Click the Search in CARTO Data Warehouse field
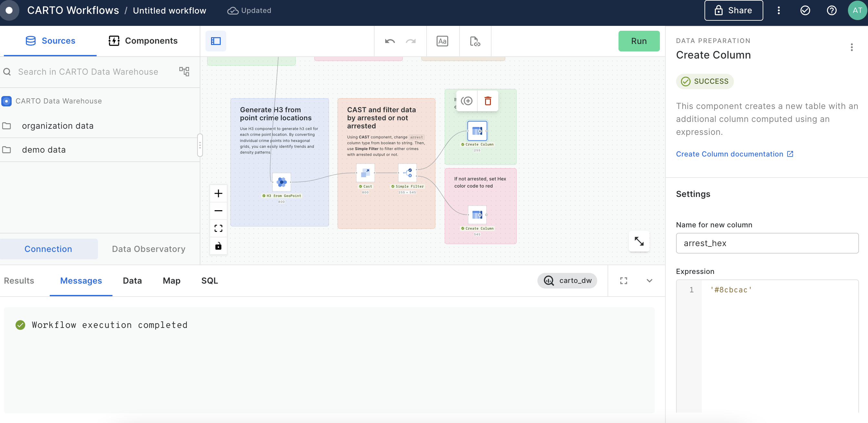The width and height of the screenshot is (868, 423). [88, 71]
